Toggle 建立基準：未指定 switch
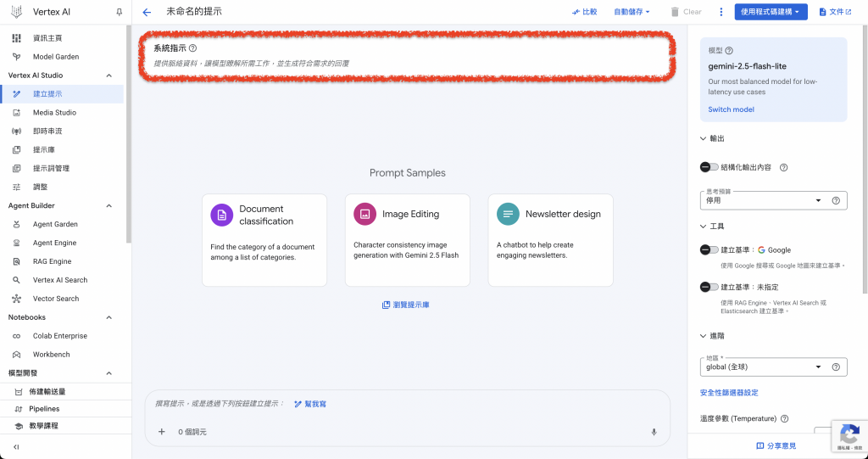Viewport: 868px width, 459px height. [709, 287]
